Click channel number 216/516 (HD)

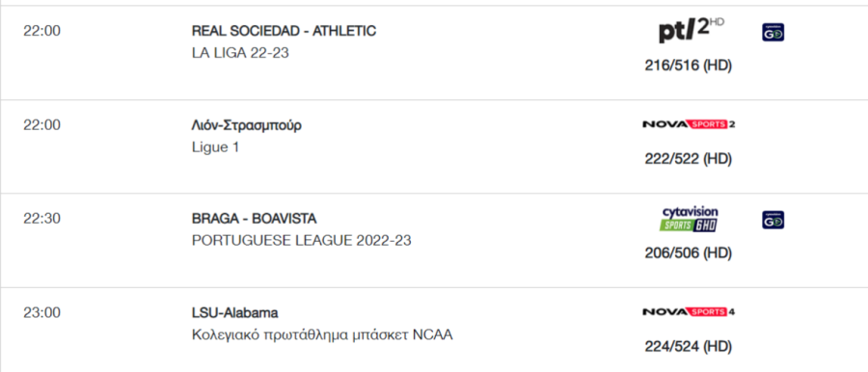tap(688, 66)
